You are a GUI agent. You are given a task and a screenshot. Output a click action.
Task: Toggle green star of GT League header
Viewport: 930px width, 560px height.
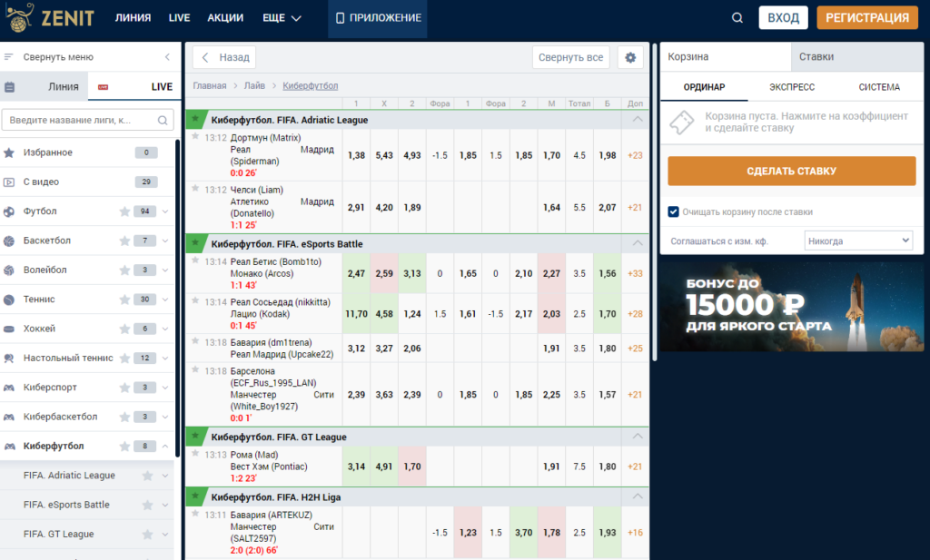pos(195,437)
